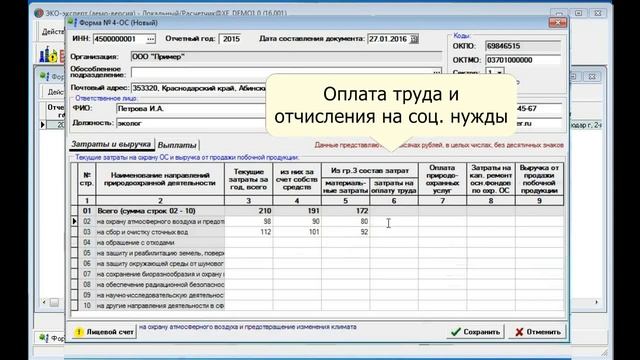Screen dimensions: 640x360
Task: Click the ЭКО-эксперт toolbar chart icon
Action: (x=48, y=55)
